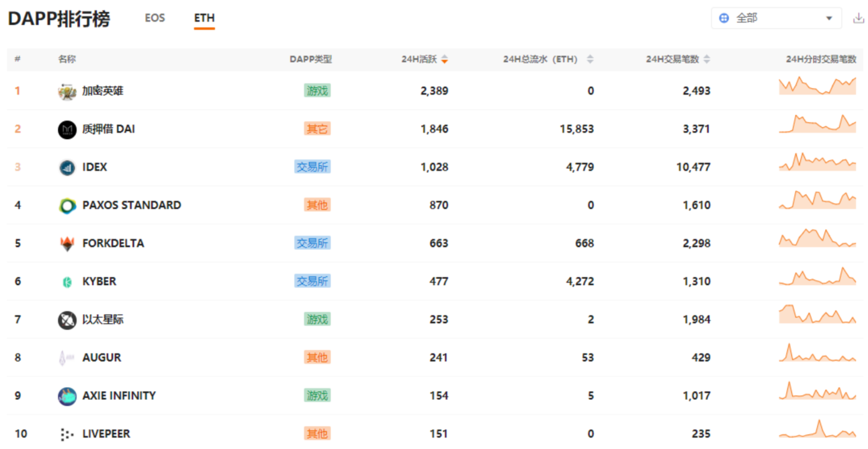868x449 pixels.
Task: Click the DAPP排行榜 page title
Action: pyautogui.click(x=58, y=19)
